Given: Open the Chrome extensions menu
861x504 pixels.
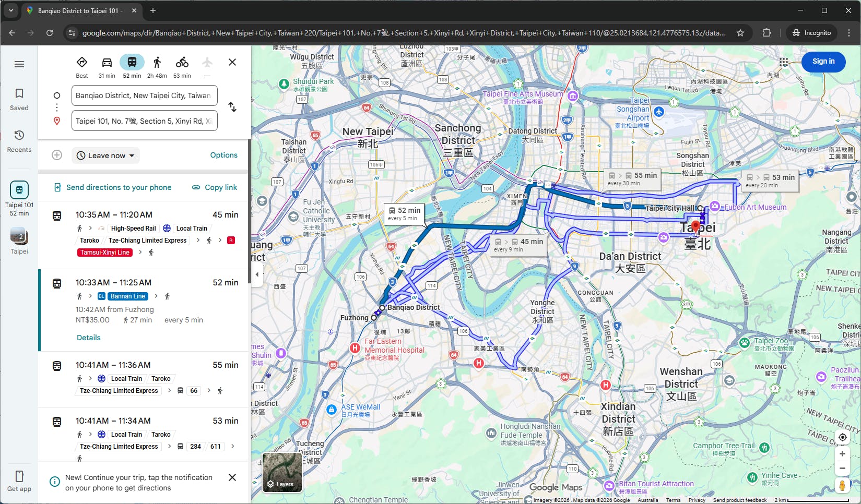Looking at the screenshot, I should point(766,33).
